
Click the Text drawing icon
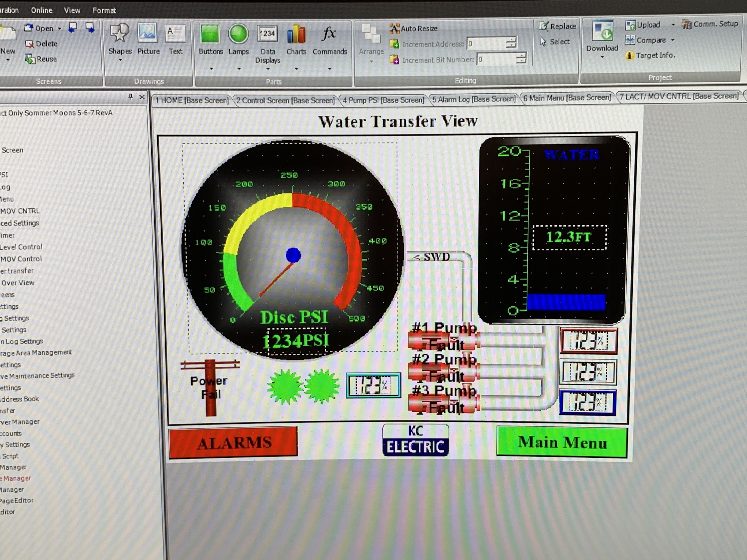(x=175, y=34)
